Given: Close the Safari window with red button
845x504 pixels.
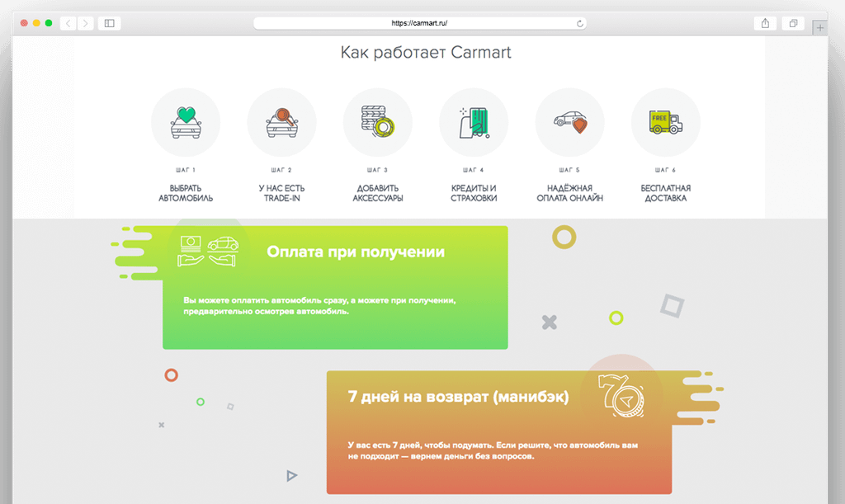Looking at the screenshot, I should (24, 23).
